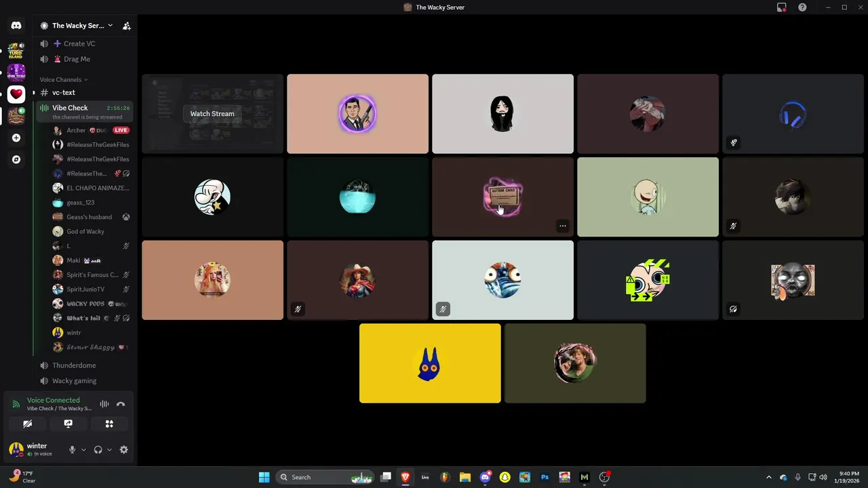This screenshot has height=488, width=868.
Task: Open Discord direct messages home icon
Action: click(x=16, y=26)
